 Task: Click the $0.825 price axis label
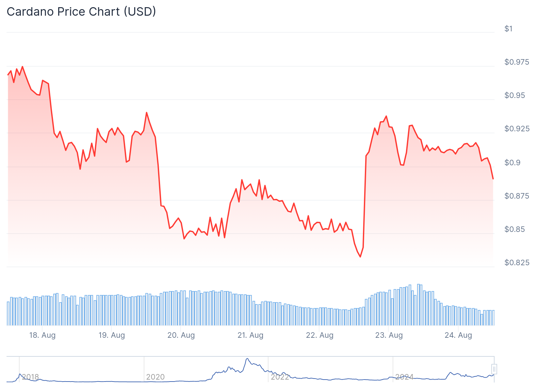coord(517,263)
